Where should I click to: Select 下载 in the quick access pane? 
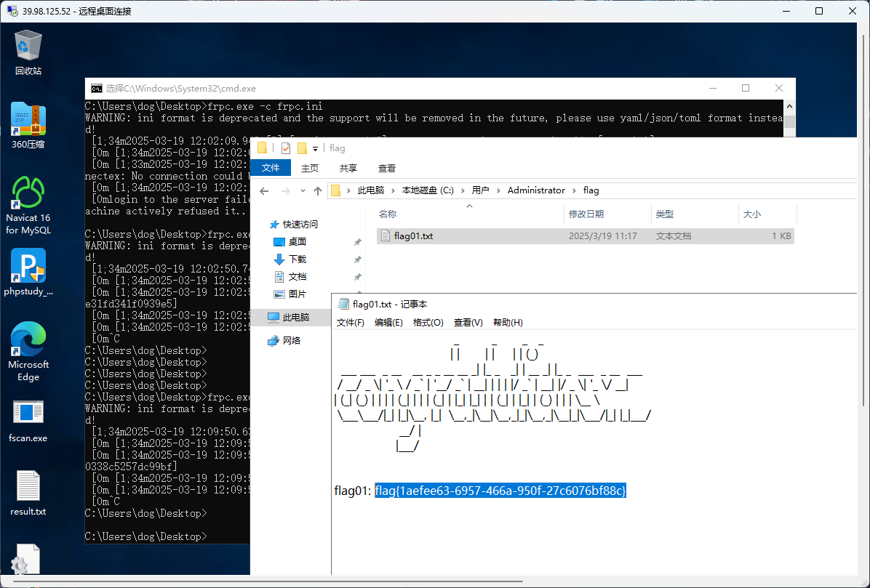click(x=298, y=259)
